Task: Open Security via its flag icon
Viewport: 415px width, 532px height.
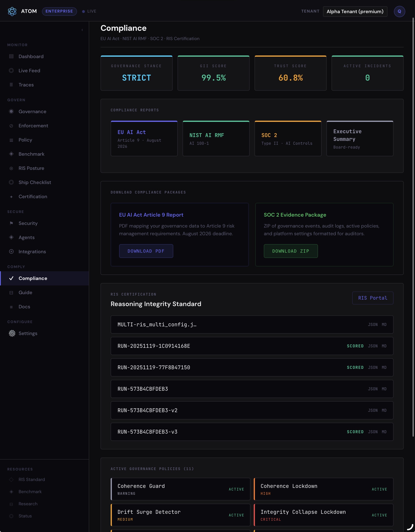Action: (11, 223)
